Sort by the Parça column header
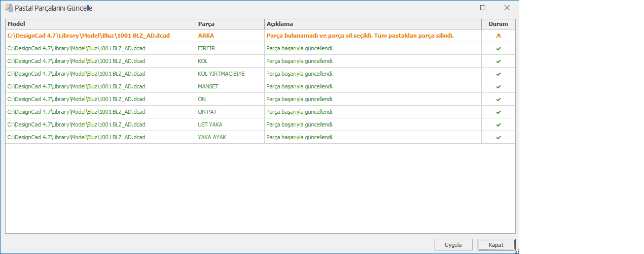The width and height of the screenshot is (644, 254). pyautogui.click(x=230, y=24)
